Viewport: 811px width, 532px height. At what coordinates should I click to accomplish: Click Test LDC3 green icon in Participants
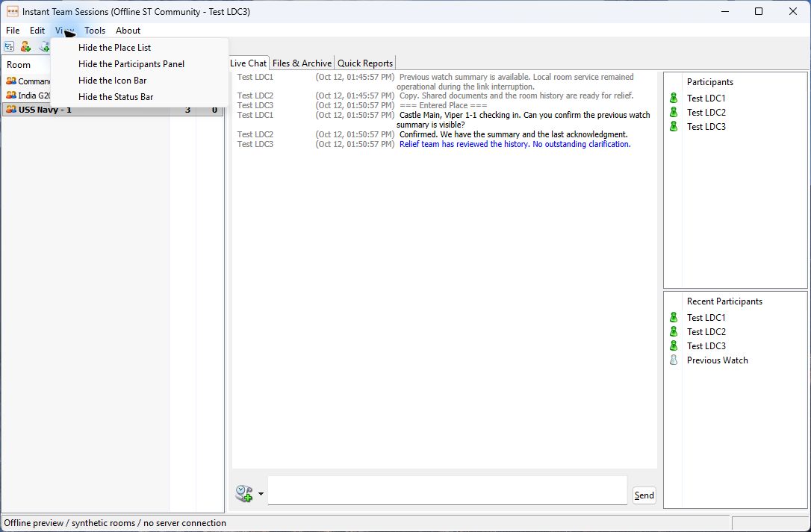point(674,126)
